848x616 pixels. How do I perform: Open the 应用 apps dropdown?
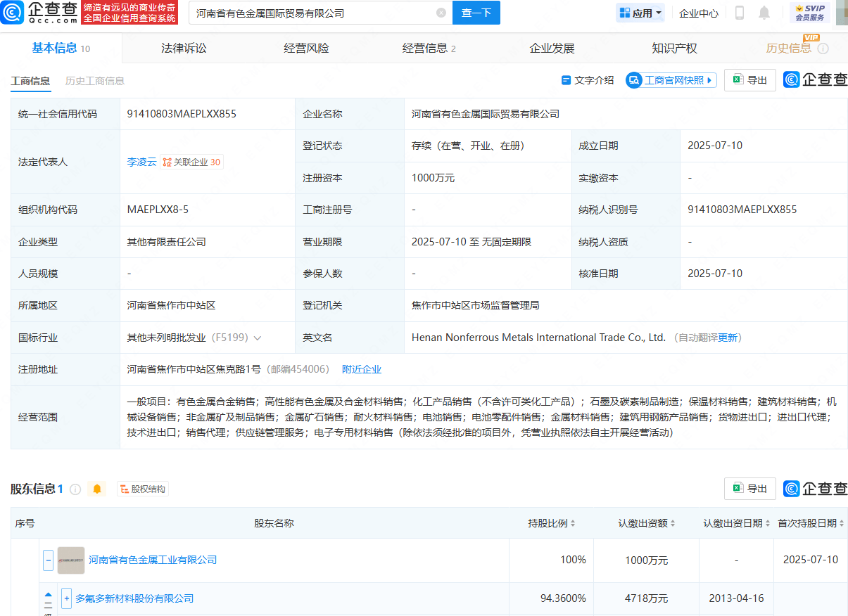click(641, 13)
